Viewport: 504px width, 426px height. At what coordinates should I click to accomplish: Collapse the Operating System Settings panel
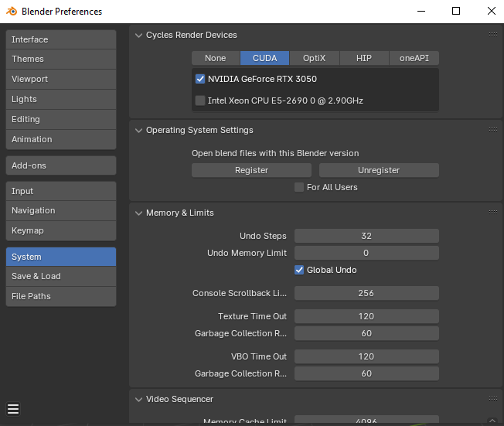(139, 130)
